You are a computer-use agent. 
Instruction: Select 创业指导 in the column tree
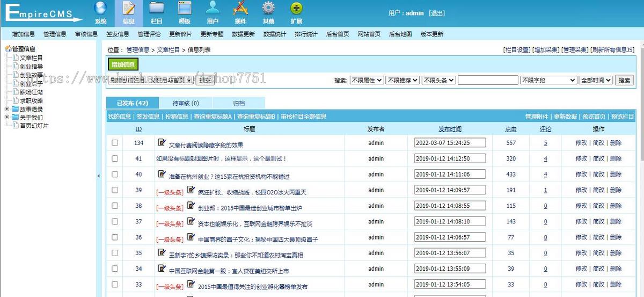(x=31, y=66)
